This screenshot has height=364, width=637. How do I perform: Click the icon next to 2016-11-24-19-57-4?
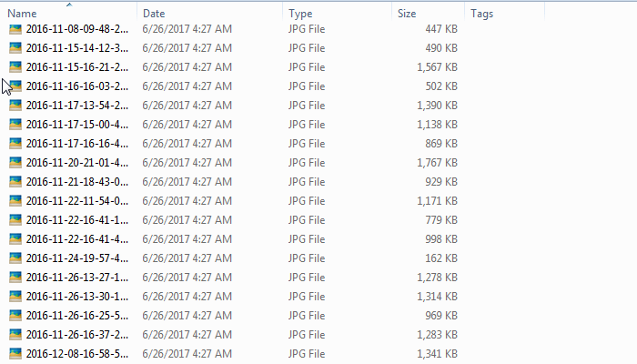15,258
